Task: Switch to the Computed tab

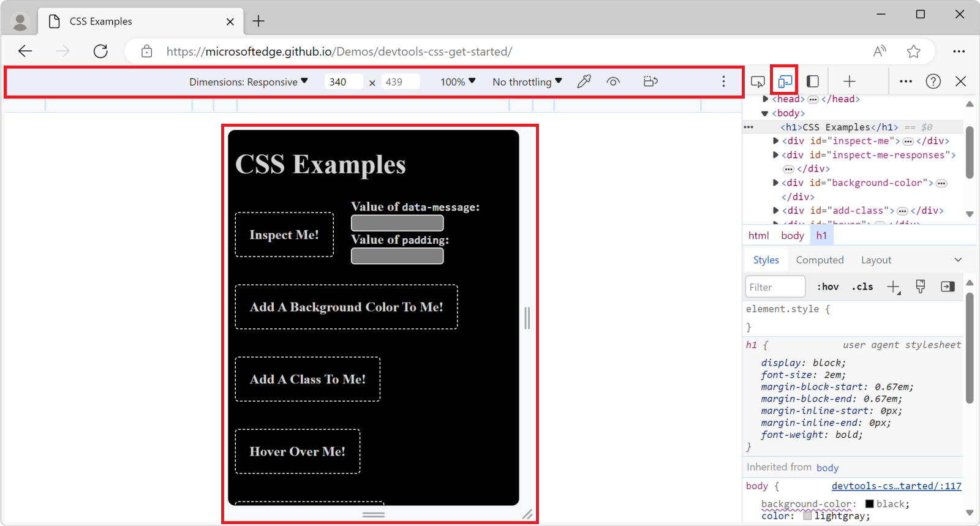Action: coord(820,260)
